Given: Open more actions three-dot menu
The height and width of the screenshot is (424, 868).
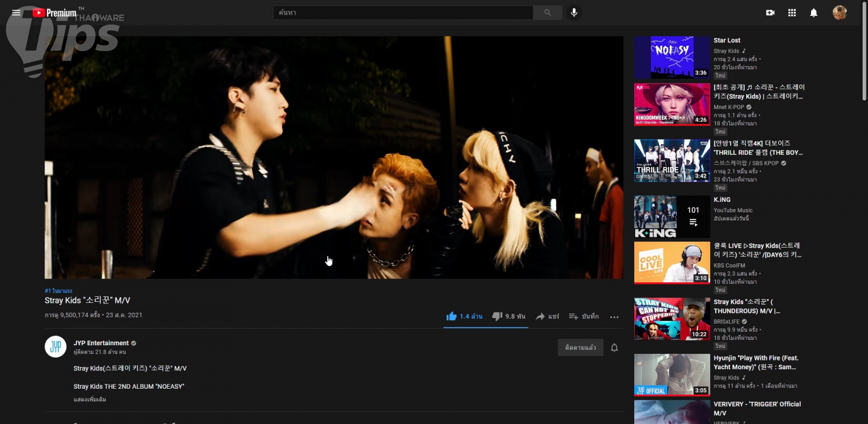Looking at the screenshot, I should coord(614,317).
